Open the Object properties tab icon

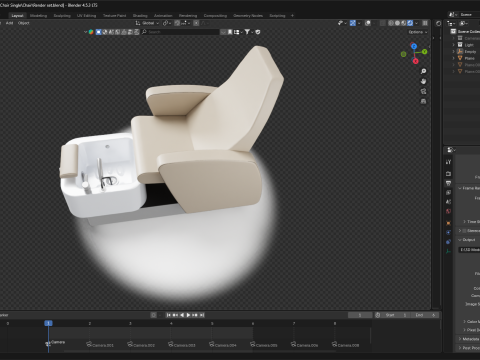point(448,223)
